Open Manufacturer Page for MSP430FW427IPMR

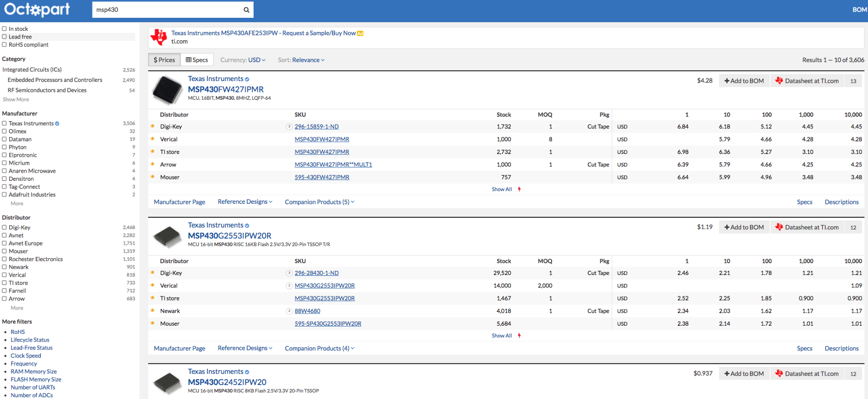179,202
